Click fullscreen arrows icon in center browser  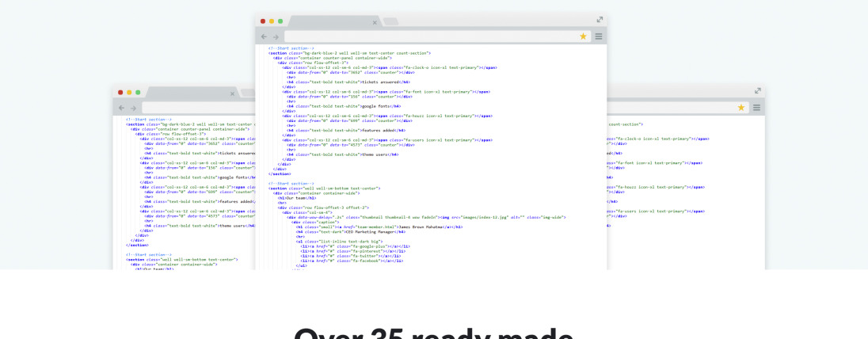(600, 20)
